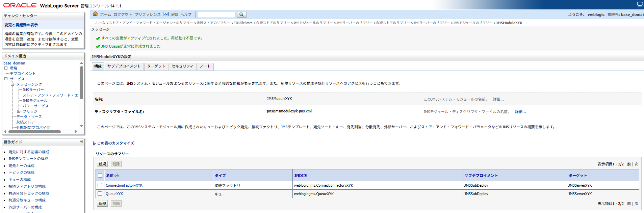Select デプロイメント in domain tree
Viewport: 644px width, 213px height.
(x=23, y=74)
